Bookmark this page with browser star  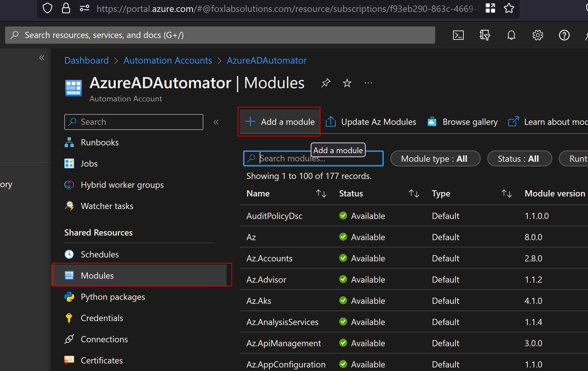click(x=509, y=8)
